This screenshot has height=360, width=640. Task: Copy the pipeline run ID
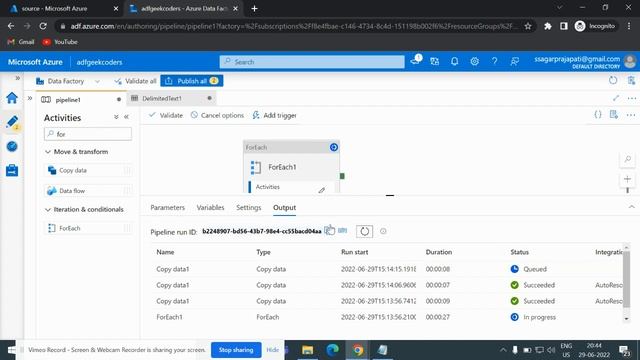(329, 231)
